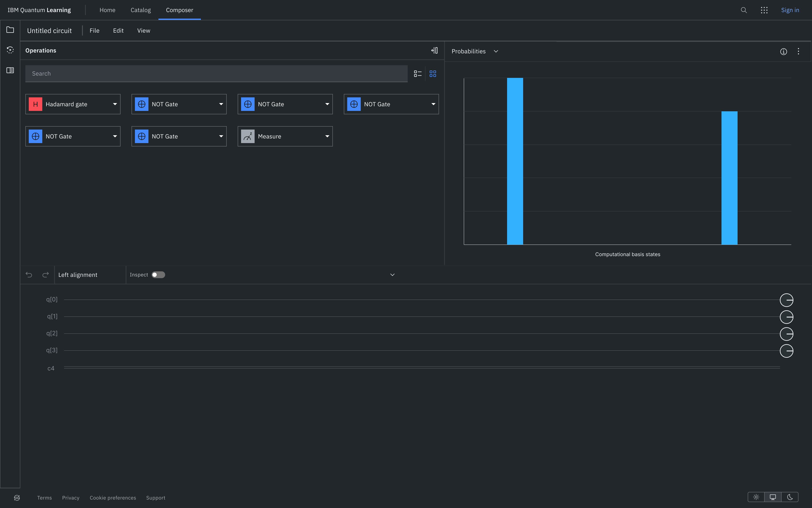Select the red Hadamard H gate icon
The height and width of the screenshot is (508, 812).
coord(36,104)
